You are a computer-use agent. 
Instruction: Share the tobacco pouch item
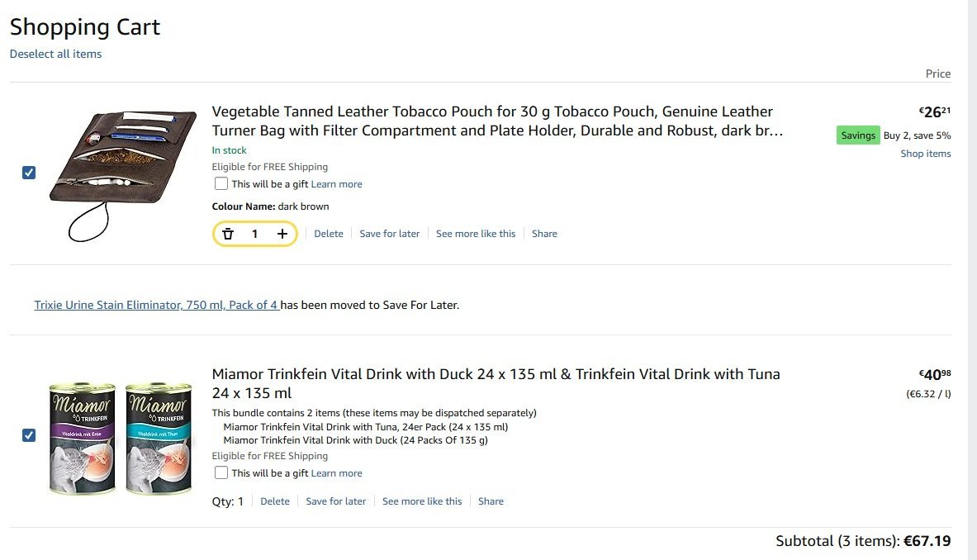coord(544,235)
